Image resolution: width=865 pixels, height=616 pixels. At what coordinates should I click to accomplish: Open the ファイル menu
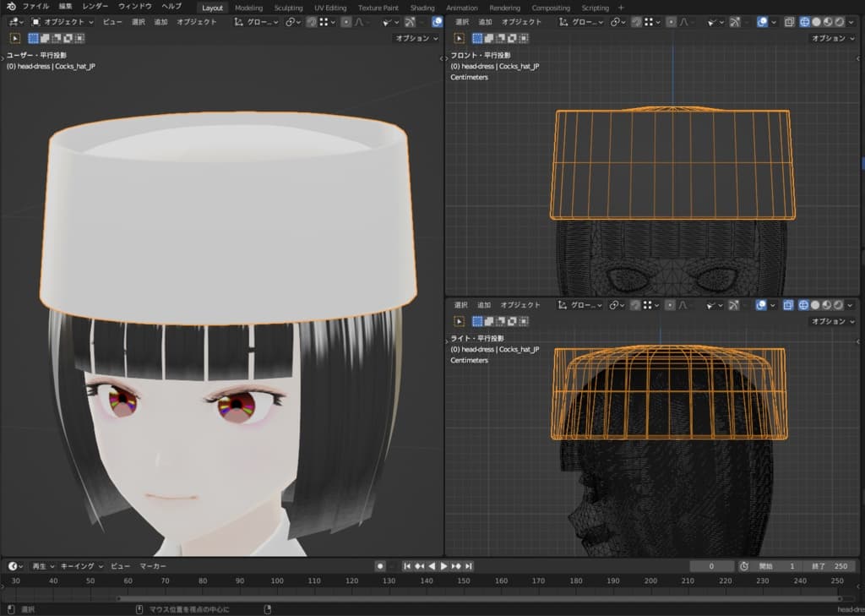point(35,7)
